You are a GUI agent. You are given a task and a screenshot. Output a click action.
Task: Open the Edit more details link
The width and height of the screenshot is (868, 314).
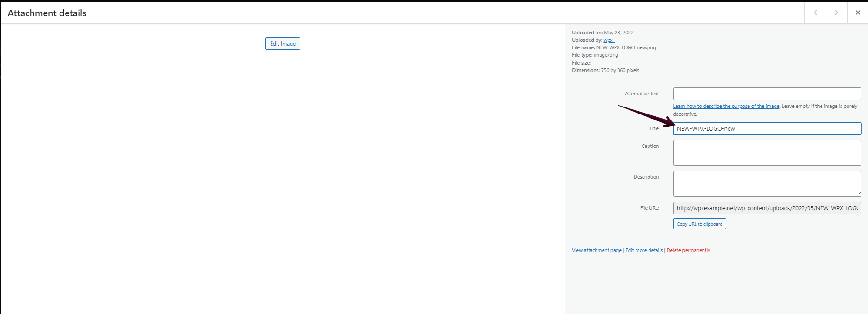(644, 250)
